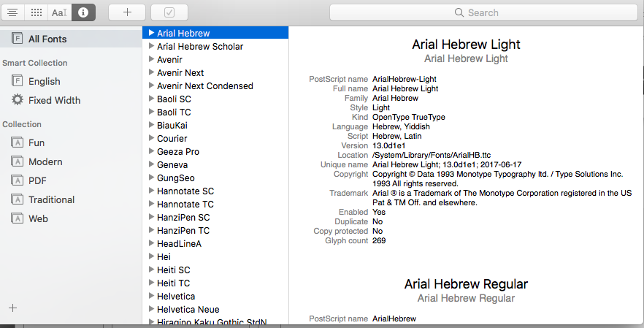Viewport: 644px width, 328px height.
Task: Select the Web collection
Action: click(71, 218)
